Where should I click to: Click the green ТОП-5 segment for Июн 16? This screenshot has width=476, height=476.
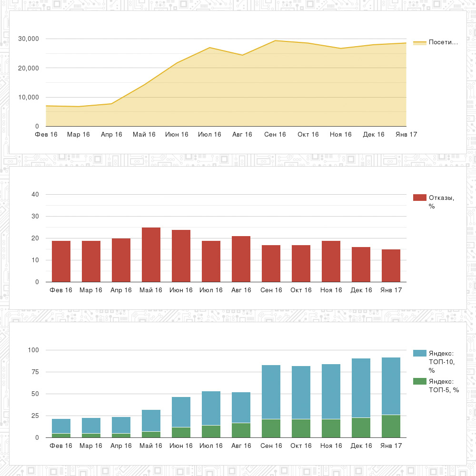(x=181, y=433)
